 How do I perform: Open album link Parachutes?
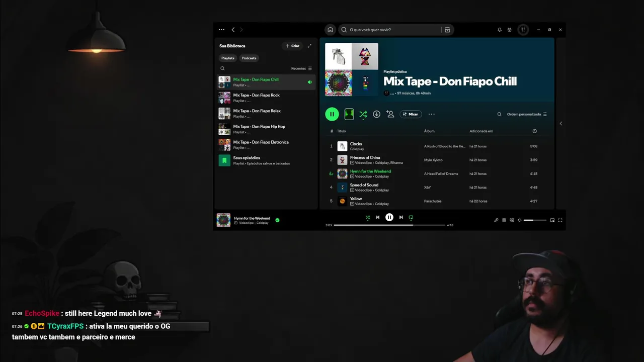(433, 201)
